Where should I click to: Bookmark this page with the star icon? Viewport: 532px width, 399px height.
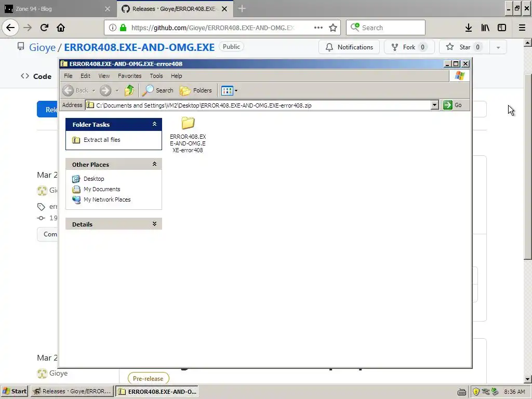(x=333, y=28)
